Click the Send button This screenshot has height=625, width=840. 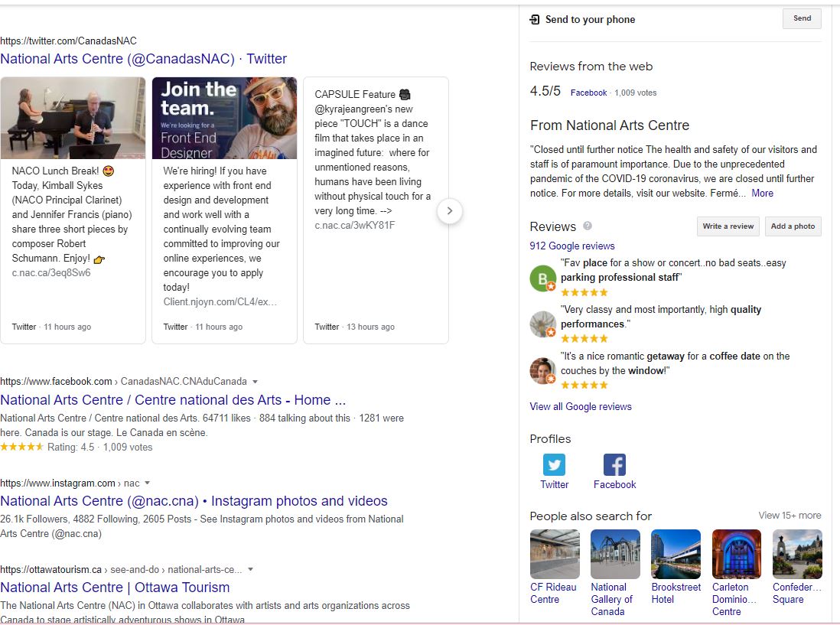[x=802, y=19]
